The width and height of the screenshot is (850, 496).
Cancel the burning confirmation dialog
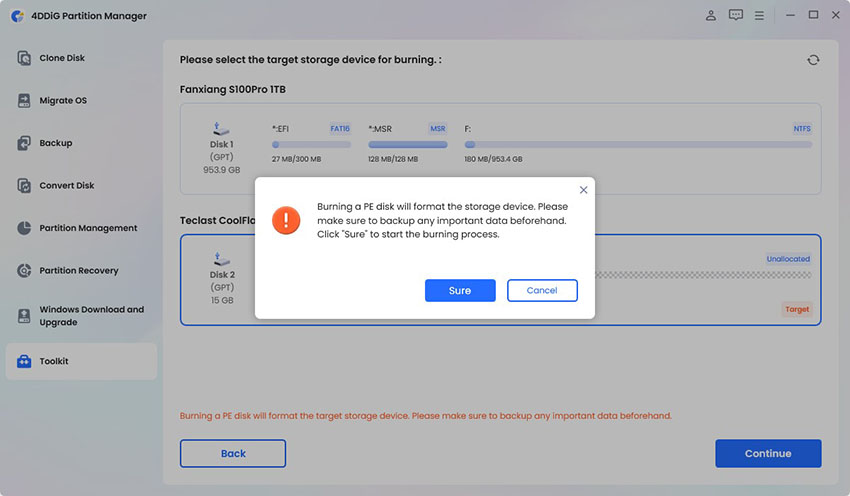[542, 291]
